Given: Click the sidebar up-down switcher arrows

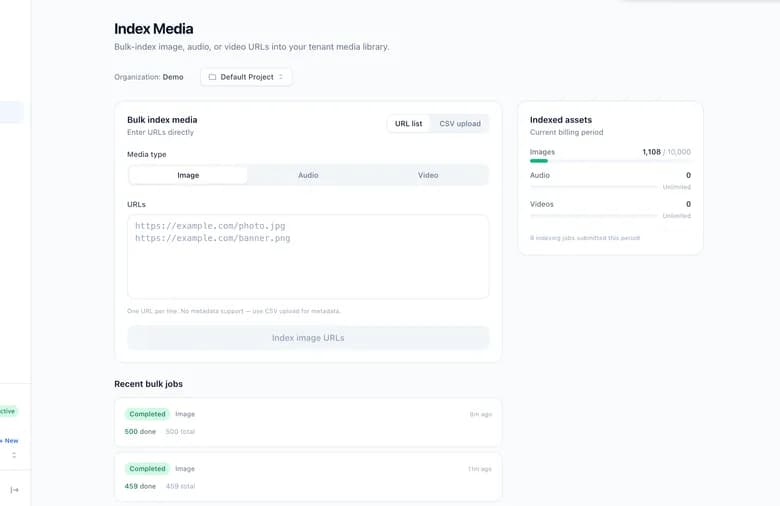Looking at the screenshot, I should pos(14,455).
